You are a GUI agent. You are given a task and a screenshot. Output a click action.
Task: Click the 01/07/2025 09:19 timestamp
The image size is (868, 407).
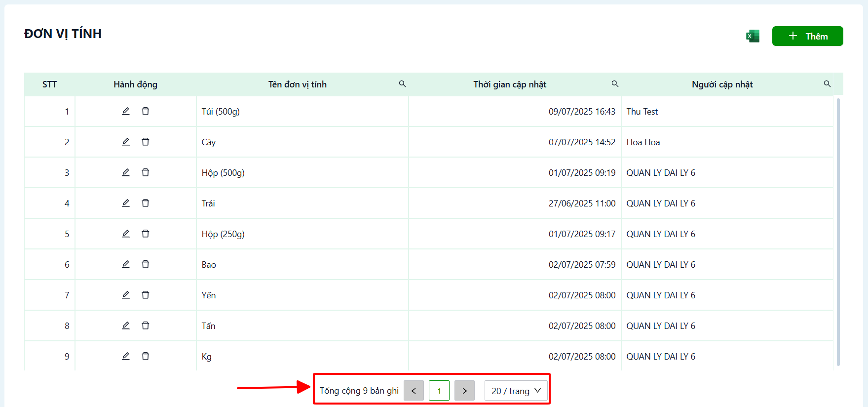[x=582, y=173]
